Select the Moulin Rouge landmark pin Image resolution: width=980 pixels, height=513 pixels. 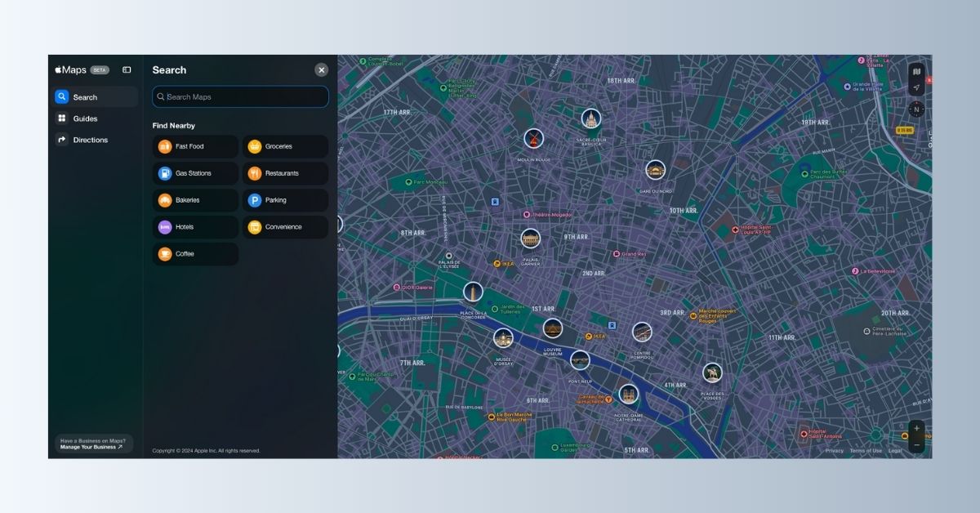[534, 138]
